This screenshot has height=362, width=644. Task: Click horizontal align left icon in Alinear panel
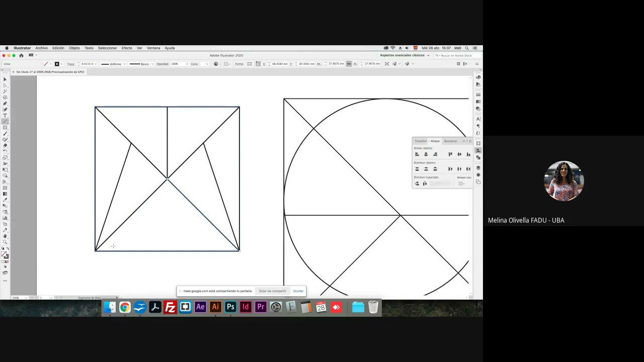pos(417,154)
